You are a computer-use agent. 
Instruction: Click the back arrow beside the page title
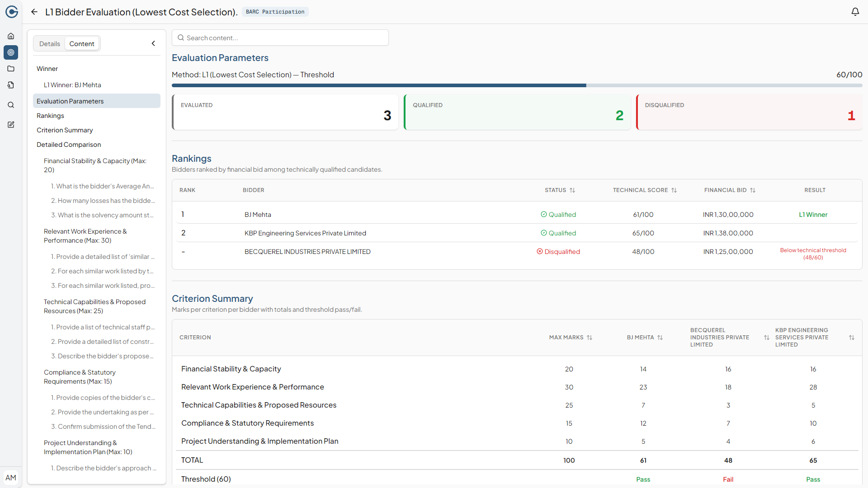34,12
